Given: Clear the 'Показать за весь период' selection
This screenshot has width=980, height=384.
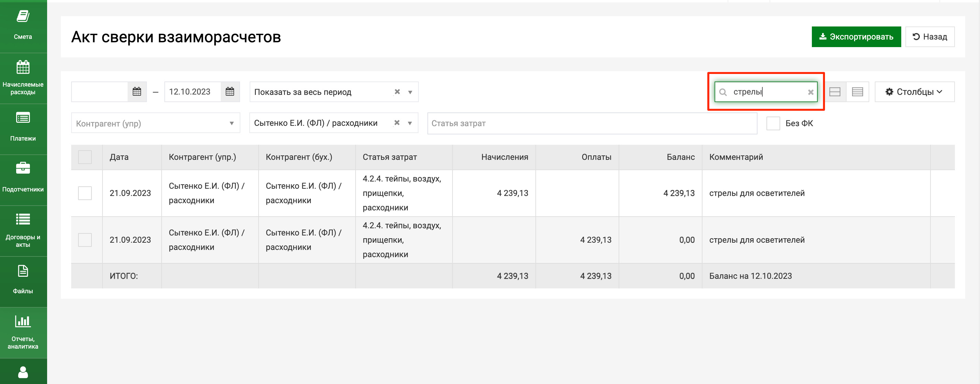Looking at the screenshot, I should pos(397,92).
